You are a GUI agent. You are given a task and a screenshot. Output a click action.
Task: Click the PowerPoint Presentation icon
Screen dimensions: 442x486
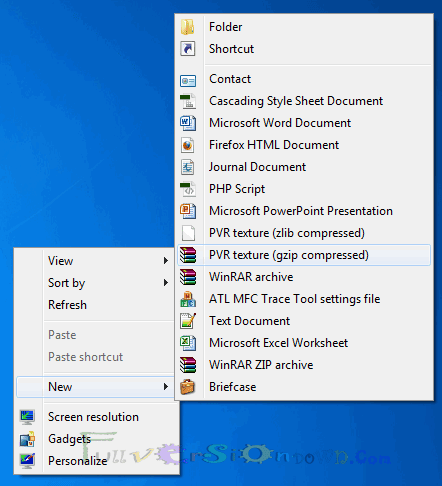tap(188, 211)
